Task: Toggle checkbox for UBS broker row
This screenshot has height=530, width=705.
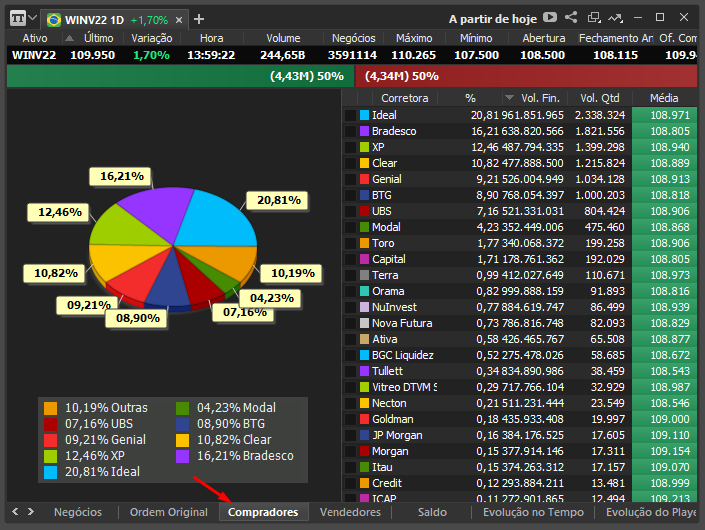Action: 350,211
